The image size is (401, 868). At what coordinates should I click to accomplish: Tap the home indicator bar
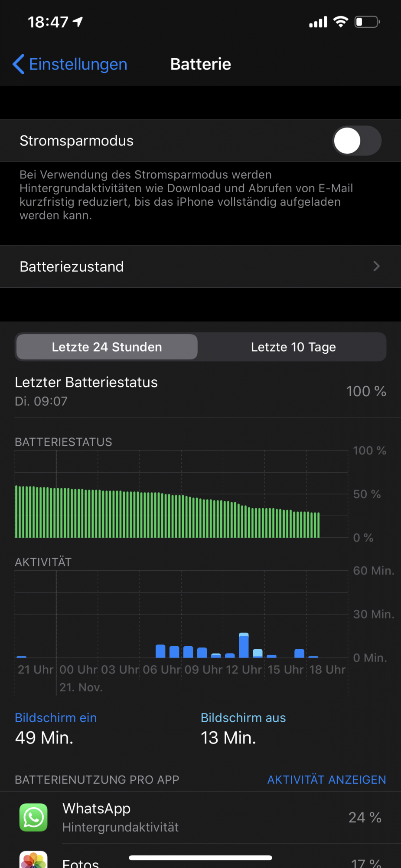tap(200, 858)
